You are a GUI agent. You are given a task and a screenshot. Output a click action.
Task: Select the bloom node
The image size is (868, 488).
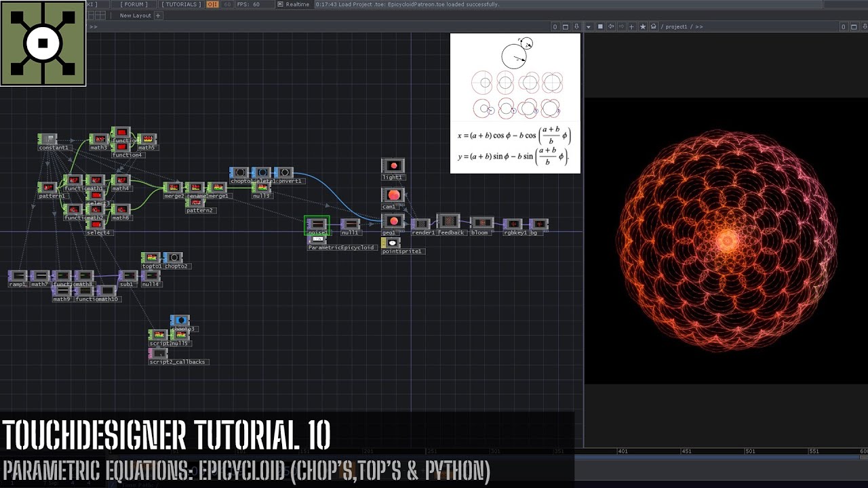point(482,223)
